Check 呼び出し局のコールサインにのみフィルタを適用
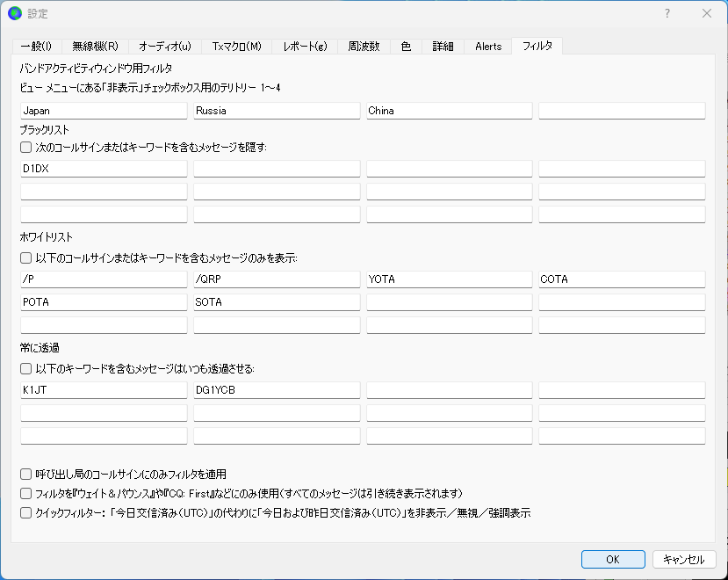This screenshot has width=728, height=580. click(x=26, y=474)
